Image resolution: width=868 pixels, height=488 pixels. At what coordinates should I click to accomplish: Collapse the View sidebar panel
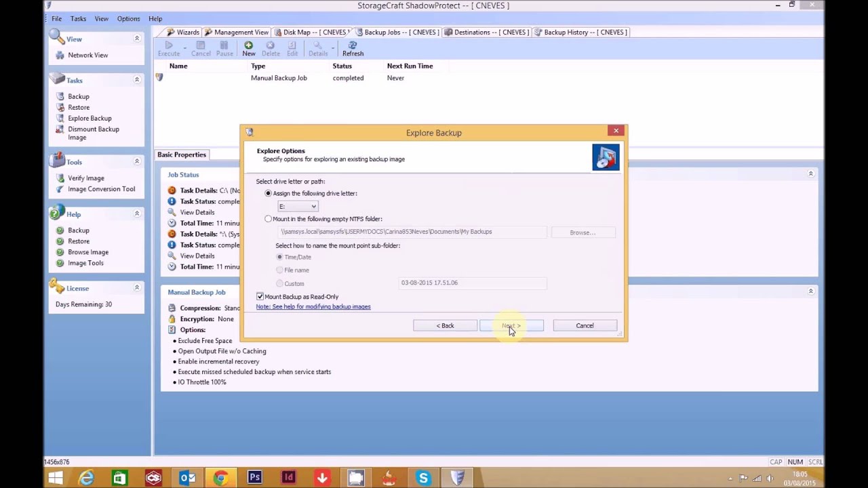pyautogui.click(x=136, y=39)
